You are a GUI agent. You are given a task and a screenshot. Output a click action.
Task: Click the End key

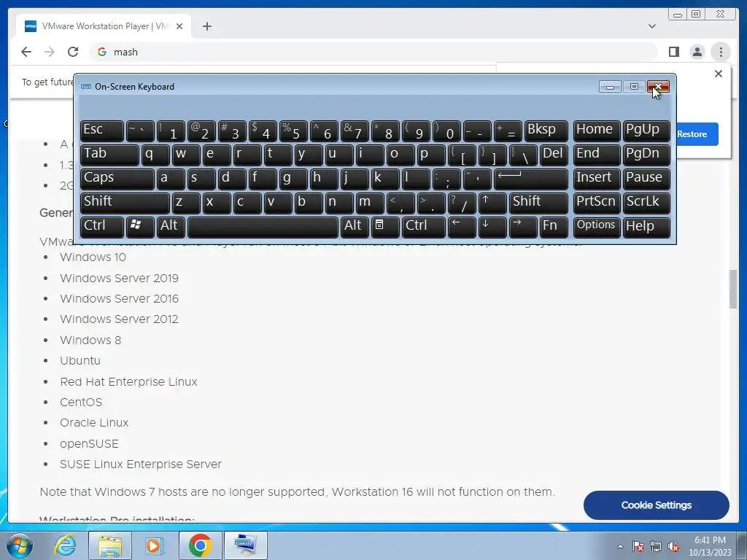coord(597,155)
